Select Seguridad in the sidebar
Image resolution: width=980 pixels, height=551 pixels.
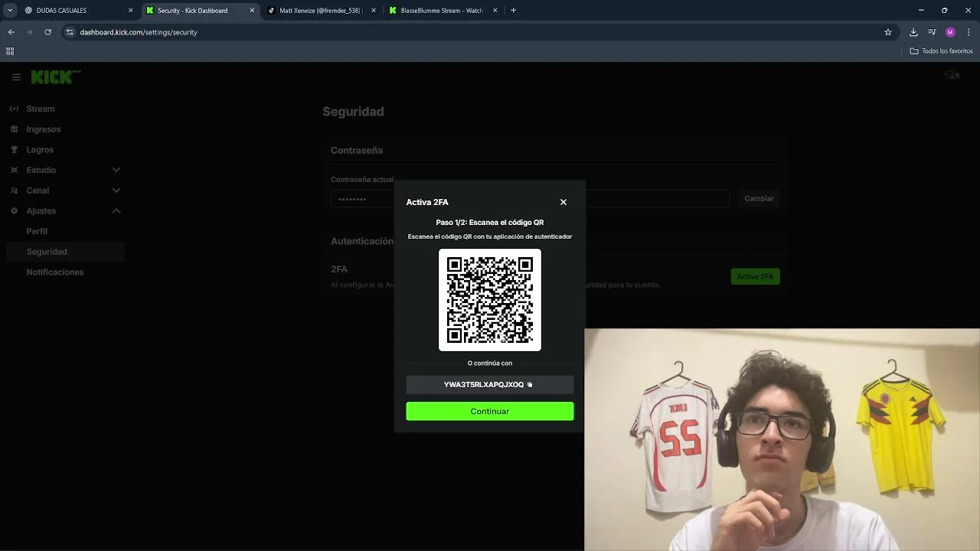[65, 252]
